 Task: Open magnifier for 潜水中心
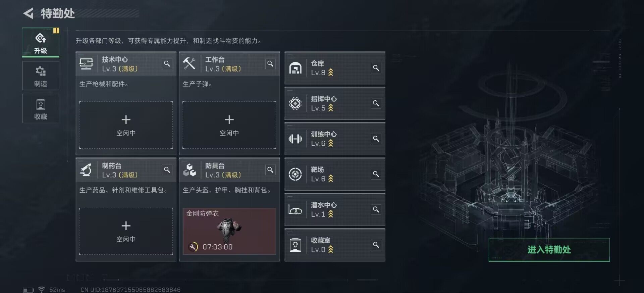pyautogui.click(x=376, y=210)
